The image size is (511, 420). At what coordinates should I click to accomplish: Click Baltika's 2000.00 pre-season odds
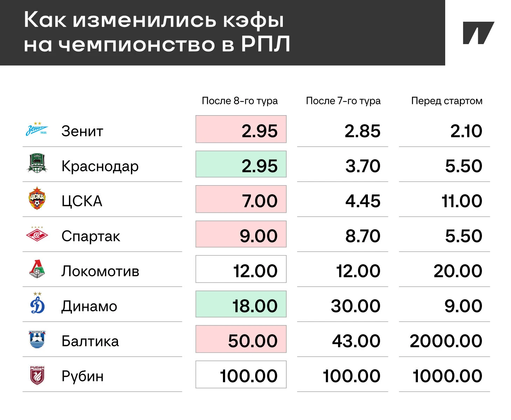pyautogui.click(x=446, y=341)
